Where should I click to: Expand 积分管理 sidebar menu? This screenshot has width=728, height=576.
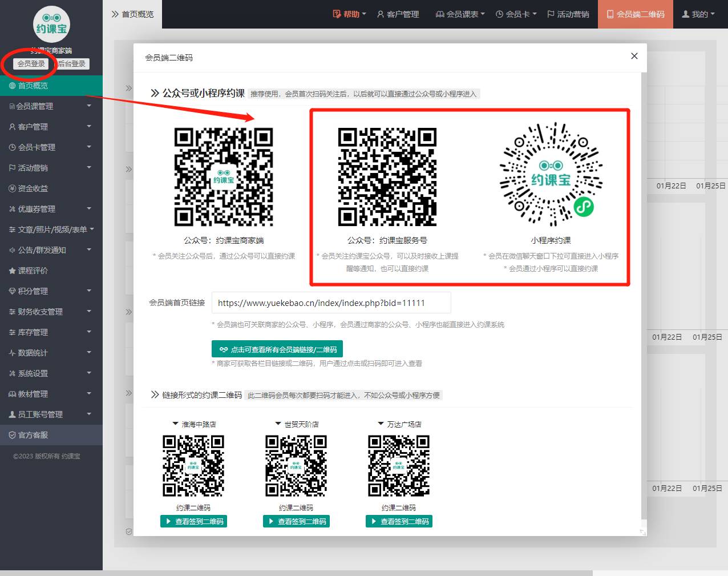coord(51,291)
